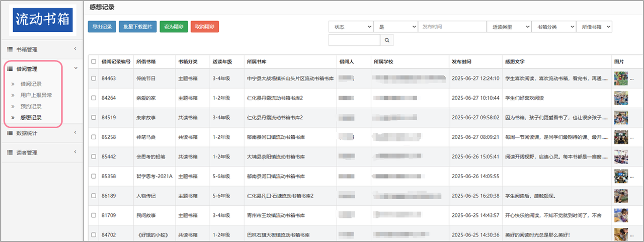Click the cell 神笔马良
This screenshot has height=242, width=644.
click(146, 137)
